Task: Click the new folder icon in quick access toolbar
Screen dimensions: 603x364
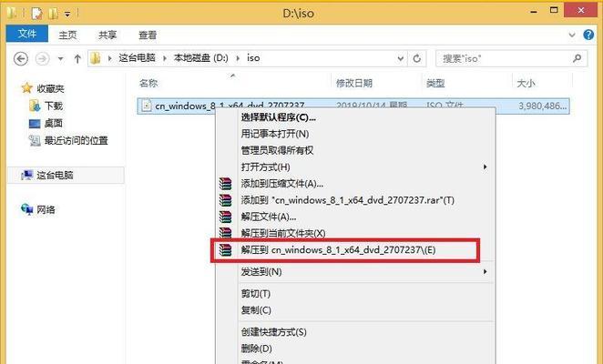Action: tap(53, 14)
